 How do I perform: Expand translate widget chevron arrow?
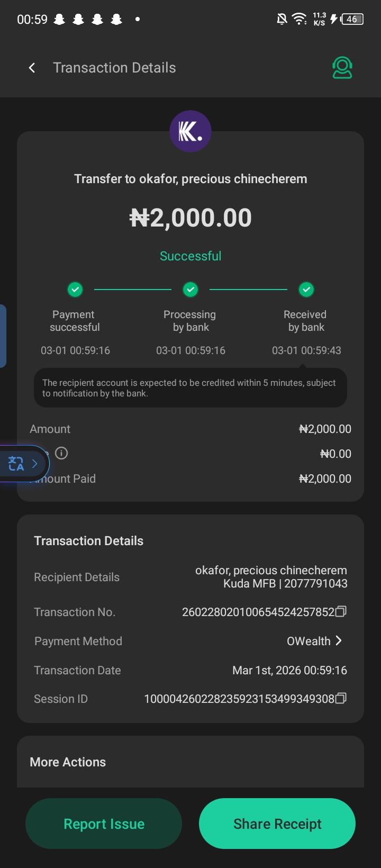click(x=35, y=464)
